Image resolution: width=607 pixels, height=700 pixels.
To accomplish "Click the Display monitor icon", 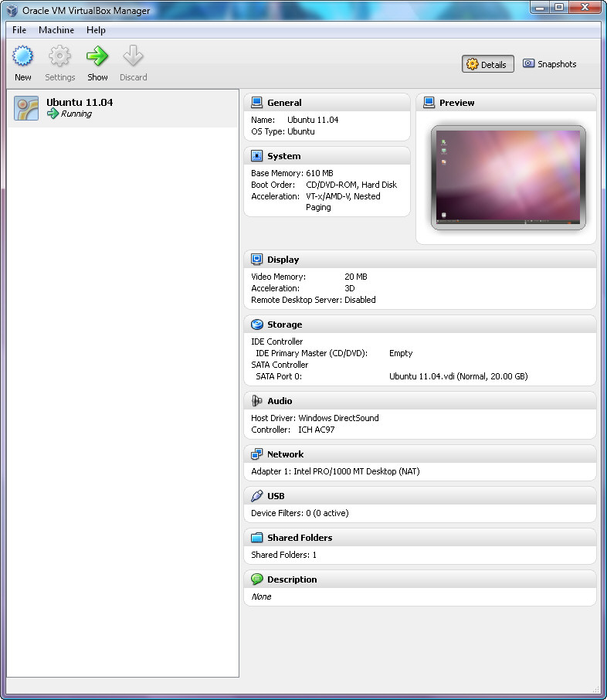I will coord(257,260).
